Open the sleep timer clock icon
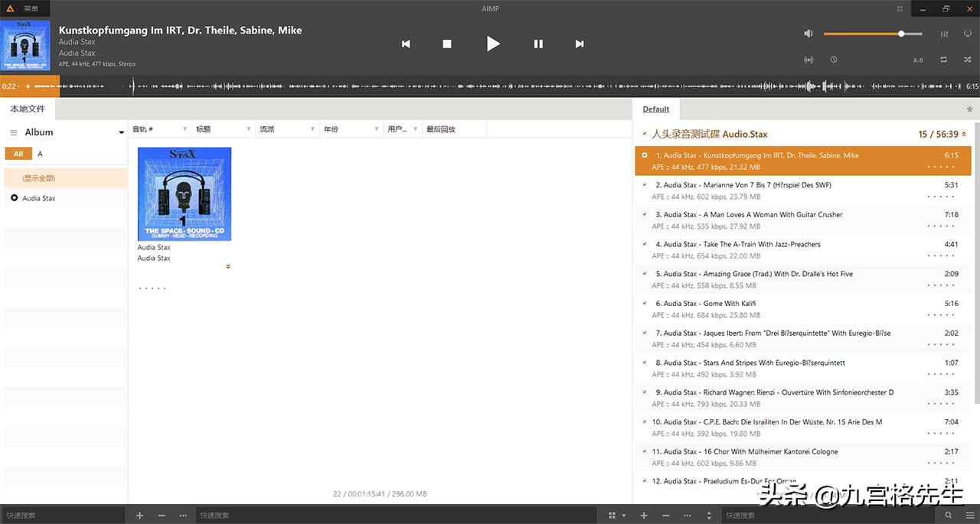This screenshot has width=980, height=524. [834, 60]
